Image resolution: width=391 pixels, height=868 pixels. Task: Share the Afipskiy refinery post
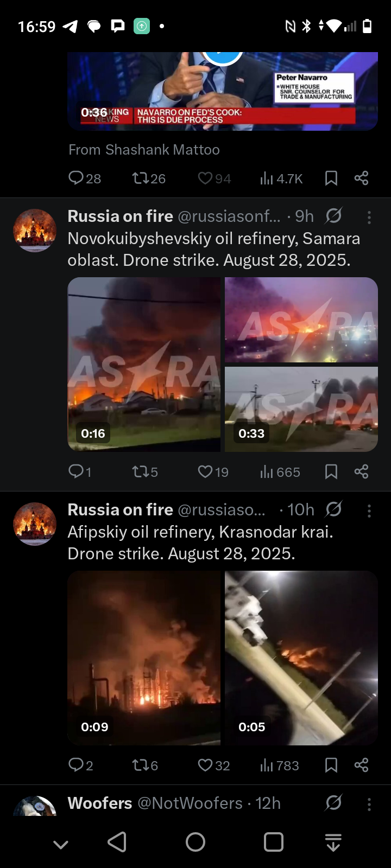pyautogui.click(x=361, y=765)
